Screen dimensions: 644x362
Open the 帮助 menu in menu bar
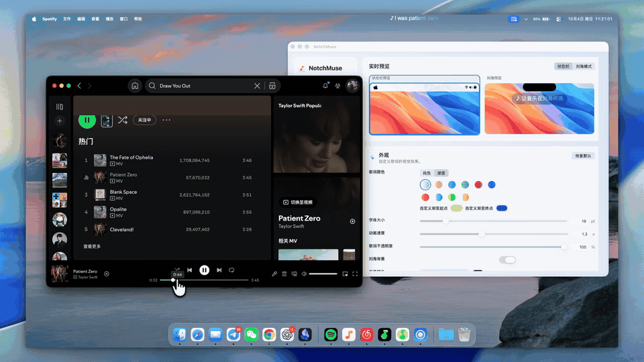click(138, 19)
